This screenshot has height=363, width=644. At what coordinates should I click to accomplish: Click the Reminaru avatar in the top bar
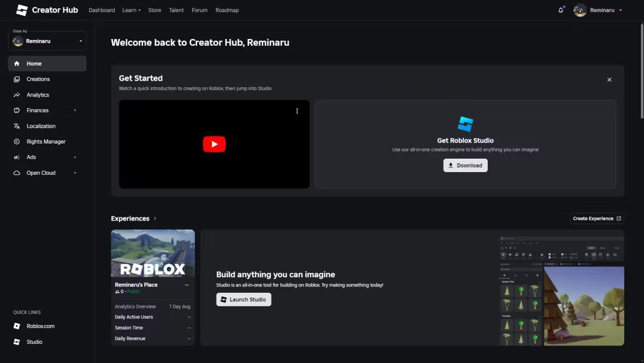coord(580,10)
